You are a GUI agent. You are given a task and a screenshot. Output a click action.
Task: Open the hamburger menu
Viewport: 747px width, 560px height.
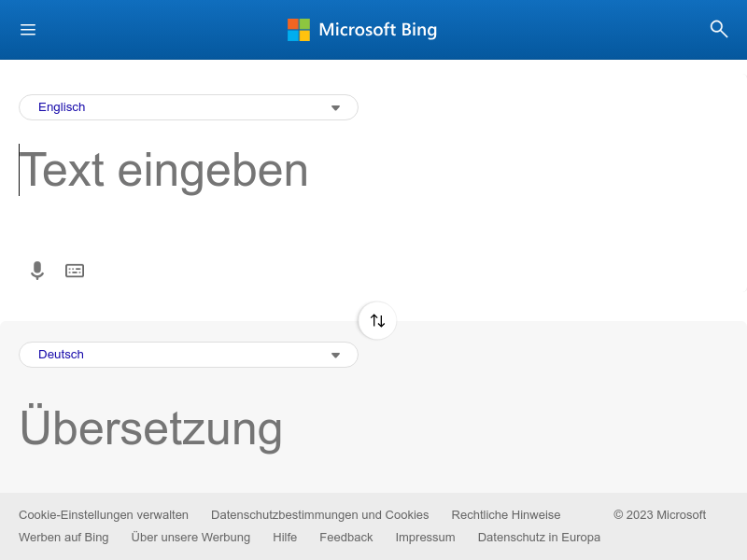tap(28, 30)
